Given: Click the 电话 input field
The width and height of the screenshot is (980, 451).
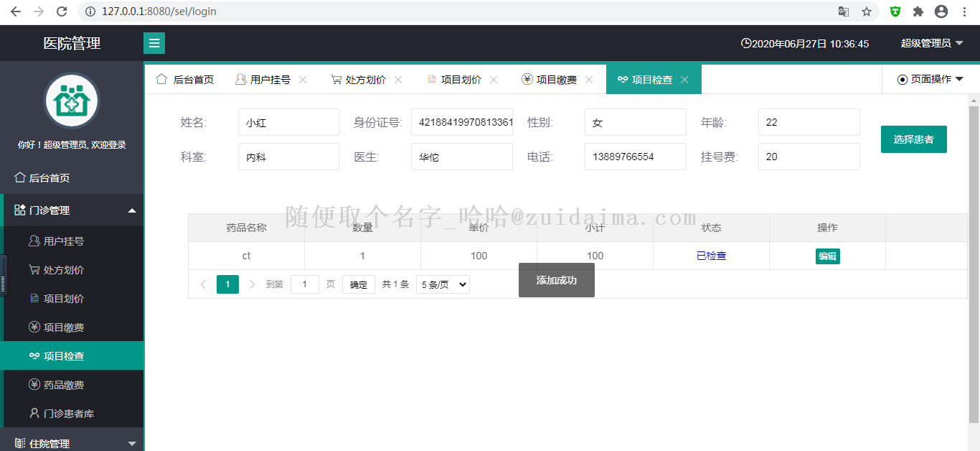Looking at the screenshot, I should [x=636, y=157].
